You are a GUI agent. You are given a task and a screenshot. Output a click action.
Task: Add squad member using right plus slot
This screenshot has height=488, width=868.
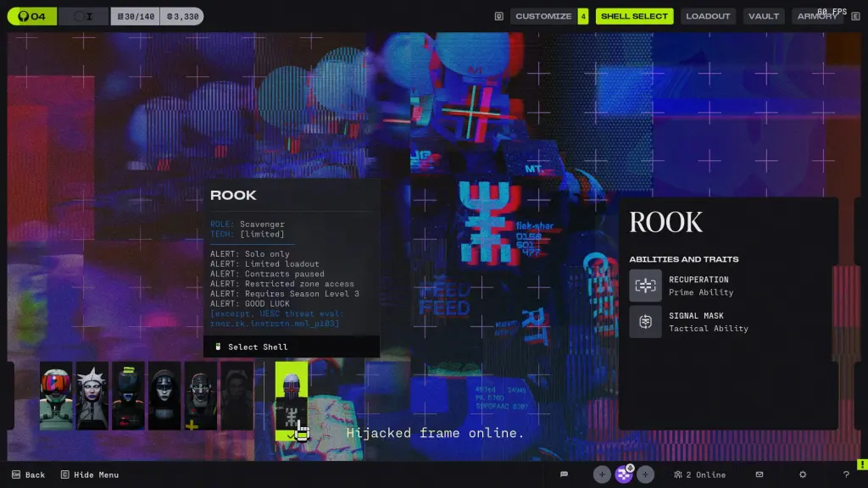click(646, 474)
